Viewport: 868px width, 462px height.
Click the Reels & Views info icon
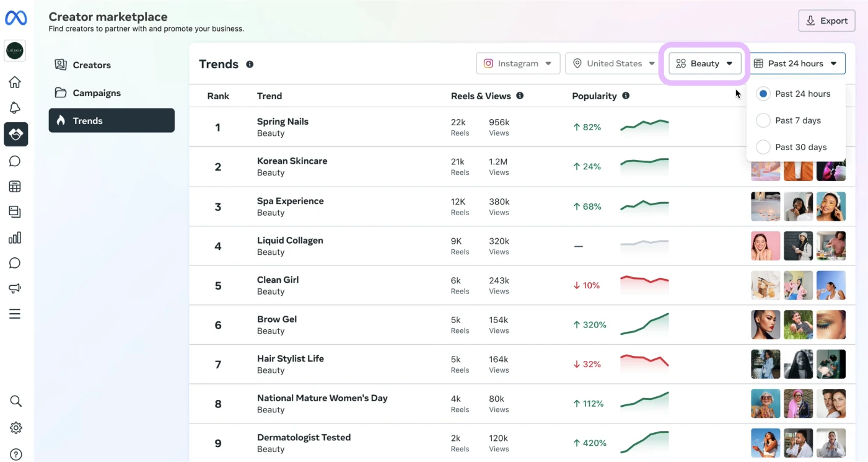click(x=520, y=96)
